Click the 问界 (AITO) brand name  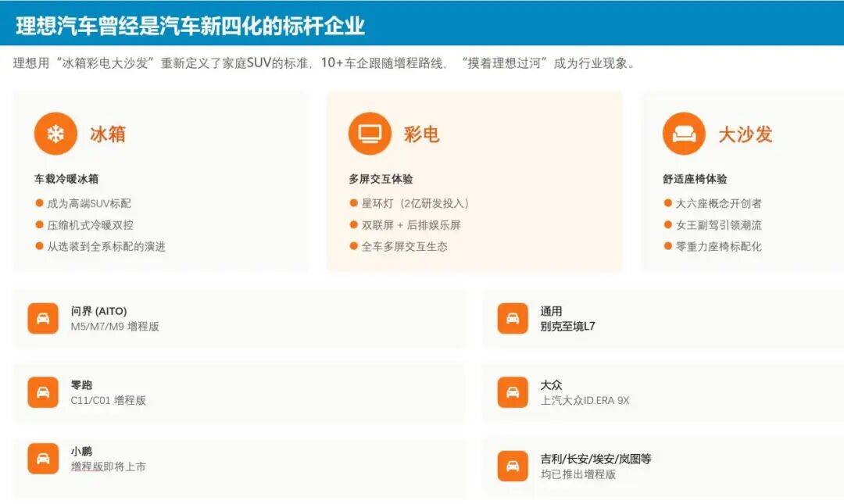pyautogui.click(x=99, y=311)
